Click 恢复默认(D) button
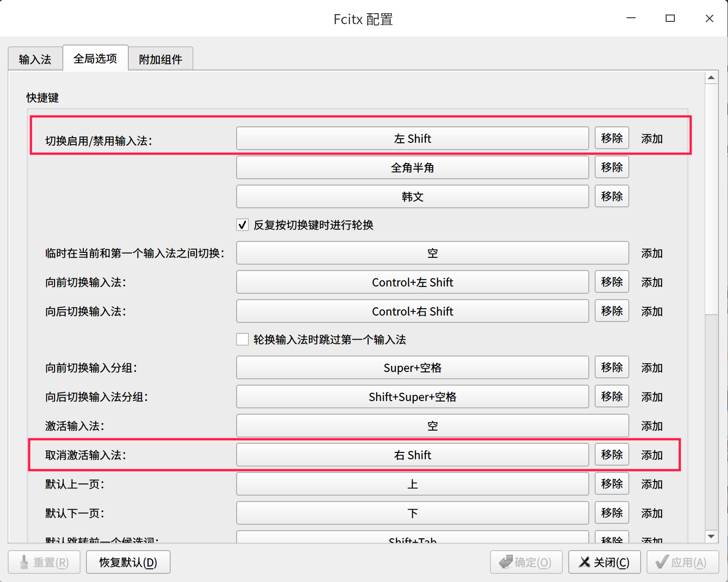The width and height of the screenshot is (728, 582). (128, 562)
